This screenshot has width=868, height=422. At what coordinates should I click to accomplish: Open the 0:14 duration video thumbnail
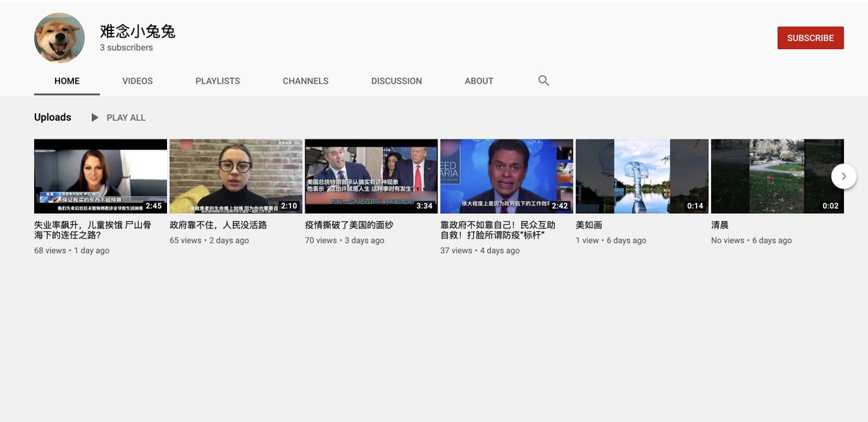coord(642,176)
